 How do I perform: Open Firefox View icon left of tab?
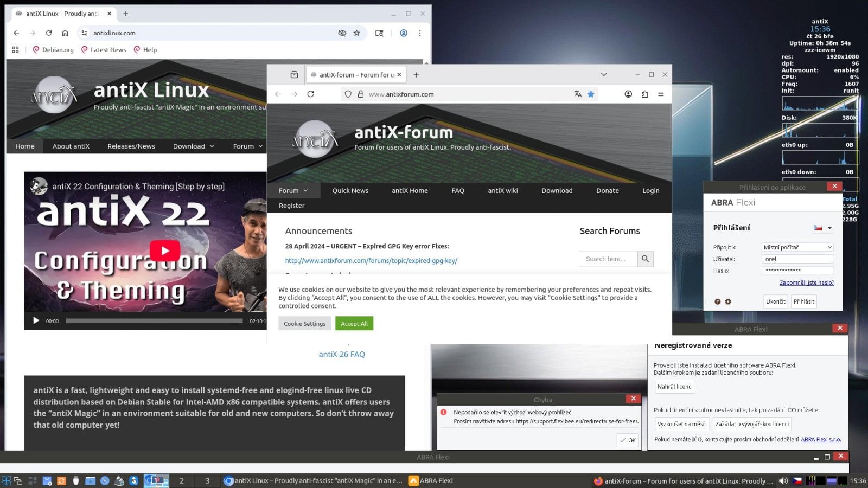pyautogui.click(x=294, y=75)
